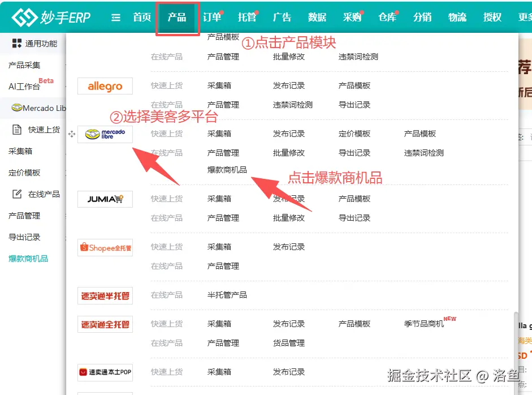Image resolution: width=532 pixels, height=395 pixels.
Task: Click the 在线产品 edit icon in sidebar
Action: [x=16, y=194]
